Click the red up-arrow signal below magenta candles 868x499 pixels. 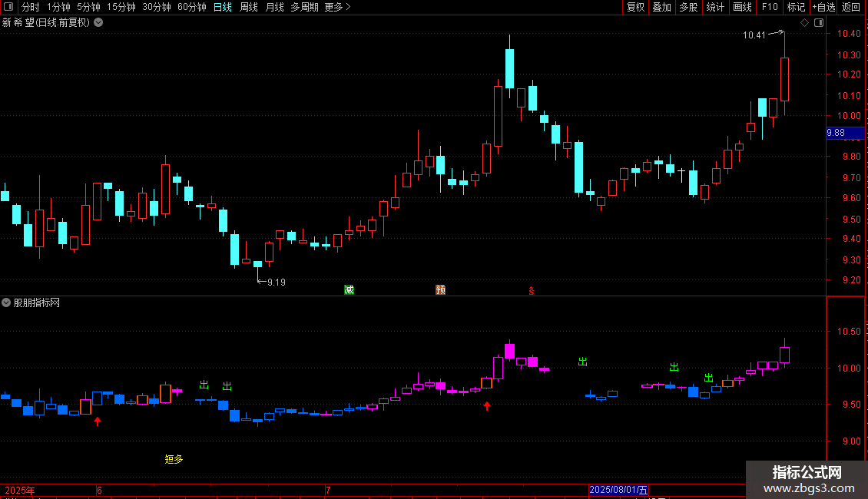[487, 406]
